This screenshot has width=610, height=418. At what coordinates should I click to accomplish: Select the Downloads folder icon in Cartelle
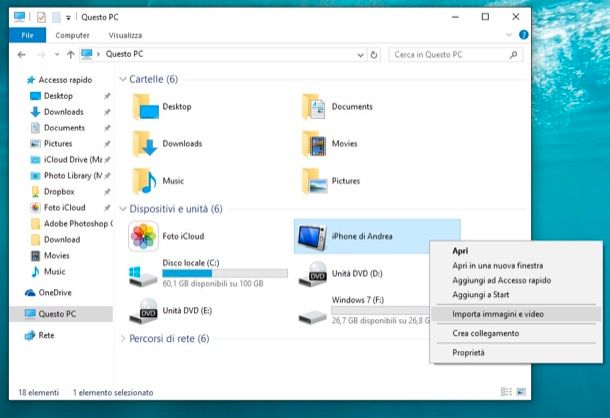tap(145, 144)
